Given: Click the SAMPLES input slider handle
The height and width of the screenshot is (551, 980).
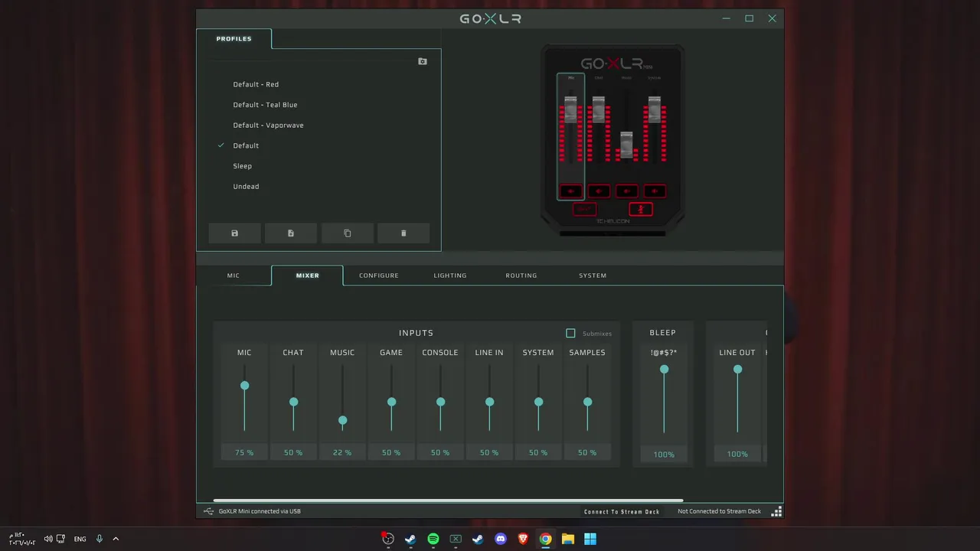Looking at the screenshot, I should click(x=587, y=402).
